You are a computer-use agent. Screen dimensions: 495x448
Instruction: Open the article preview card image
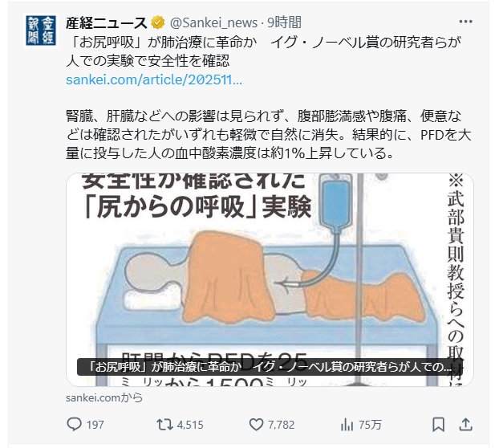click(x=270, y=279)
